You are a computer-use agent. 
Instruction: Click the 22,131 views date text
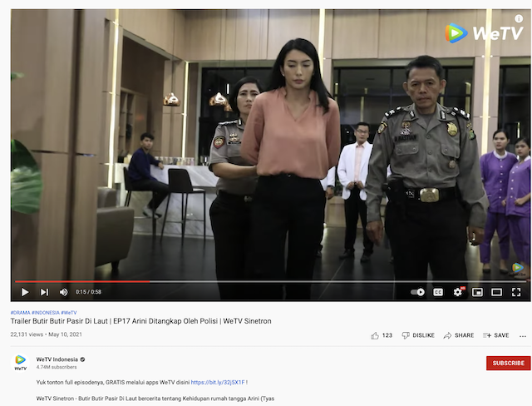47,334
